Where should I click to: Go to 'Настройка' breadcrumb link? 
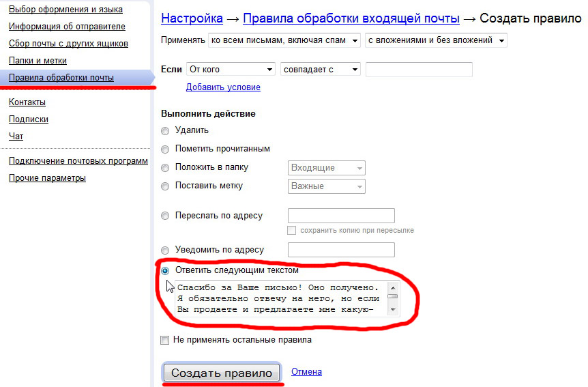pos(192,18)
